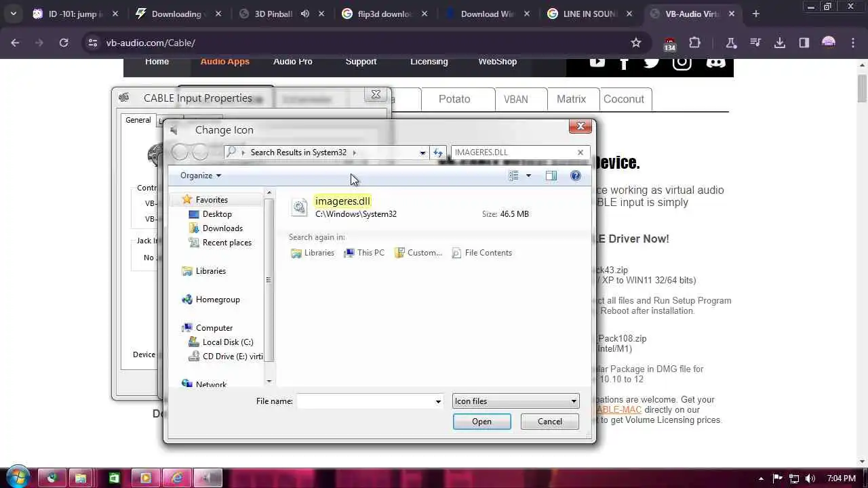Select the Matrix tab on the webpage

pos(571,99)
